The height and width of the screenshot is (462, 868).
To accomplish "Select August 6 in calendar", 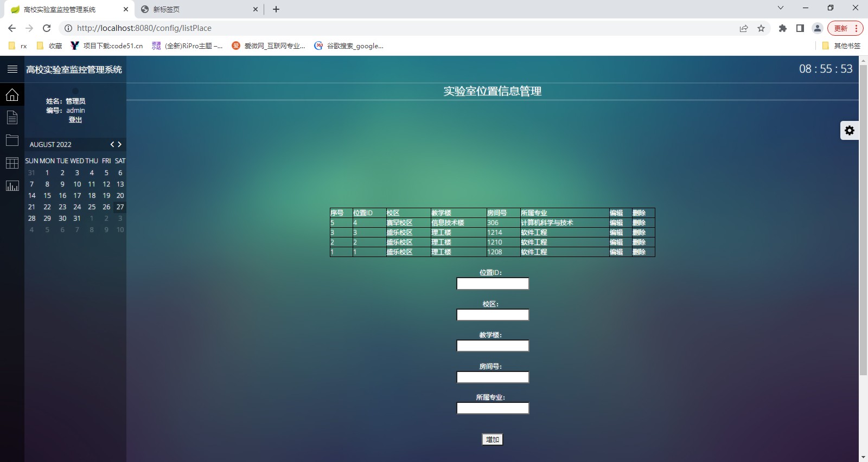I will [120, 173].
